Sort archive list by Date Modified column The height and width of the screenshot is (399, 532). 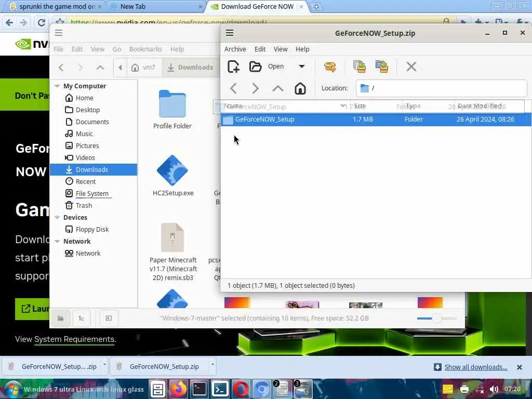click(x=488, y=106)
